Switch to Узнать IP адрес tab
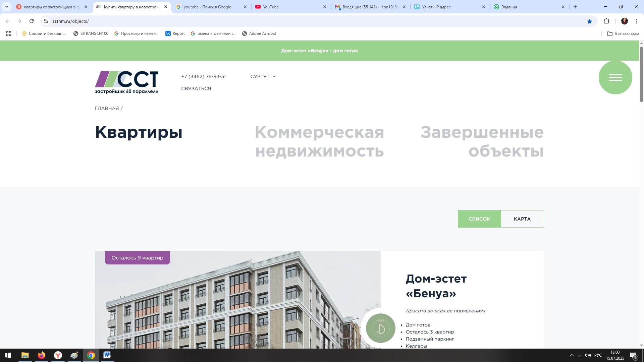The height and width of the screenshot is (362, 644). tap(449, 7)
